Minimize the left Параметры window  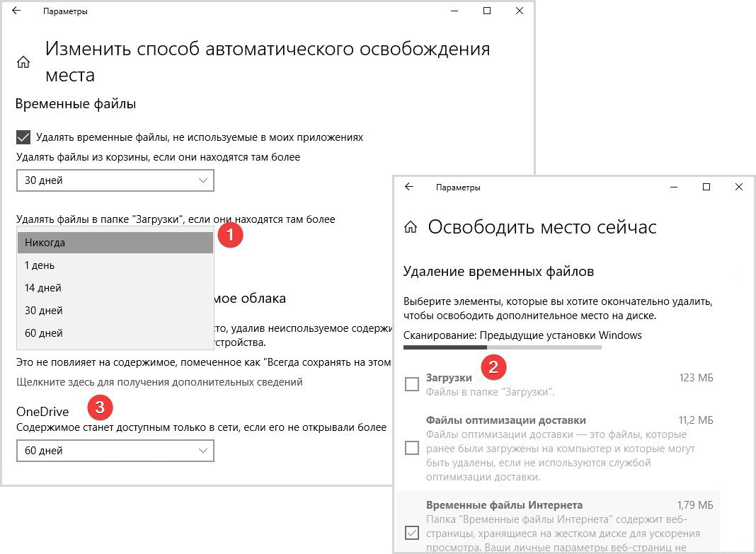(454, 11)
